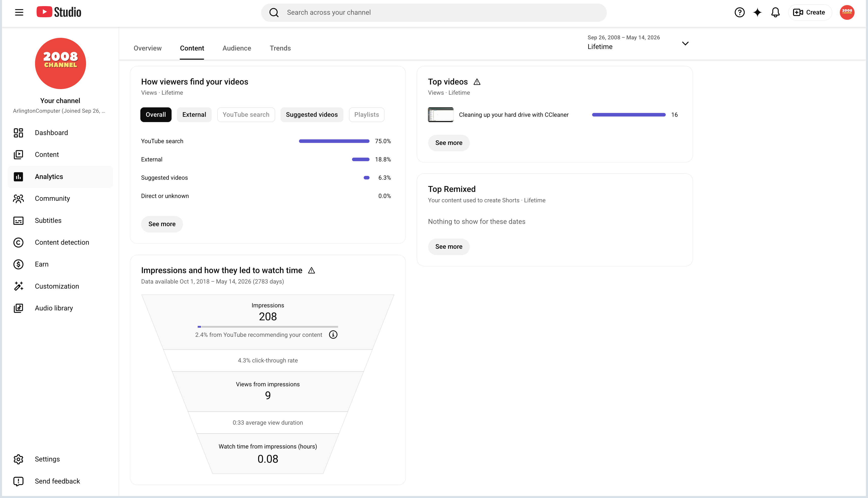Open the Help question mark icon
This screenshot has width=868, height=498.
coord(739,13)
